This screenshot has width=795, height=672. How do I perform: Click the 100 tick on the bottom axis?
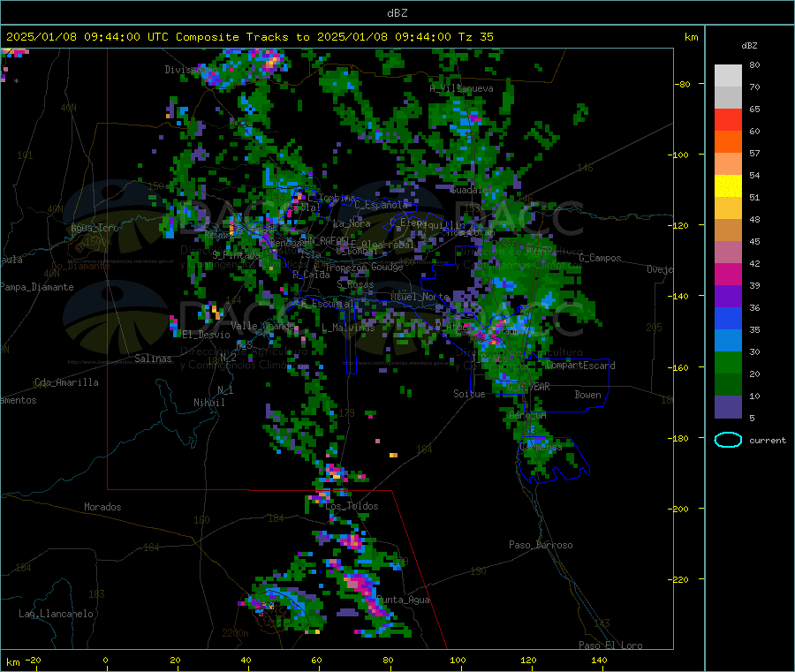pos(458,660)
